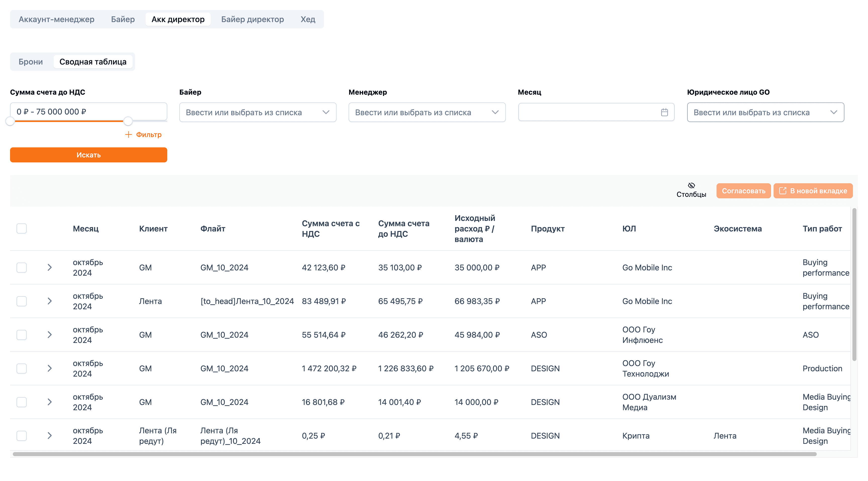Image resolution: width=868 pixels, height=481 pixels.
Task: Expand the GM row with 42 123,60 ₽
Action: [49, 267]
